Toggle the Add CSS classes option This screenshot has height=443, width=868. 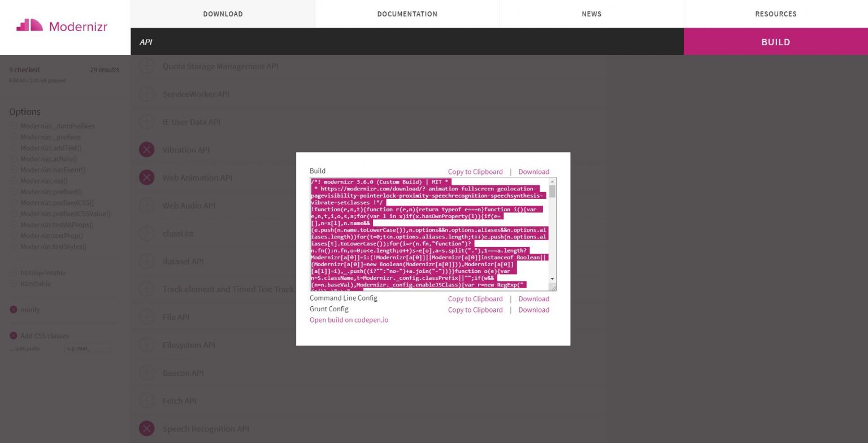pyautogui.click(x=14, y=335)
